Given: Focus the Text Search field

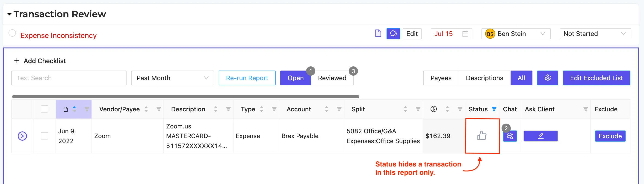Looking at the screenshot, I should click(69, 78).
